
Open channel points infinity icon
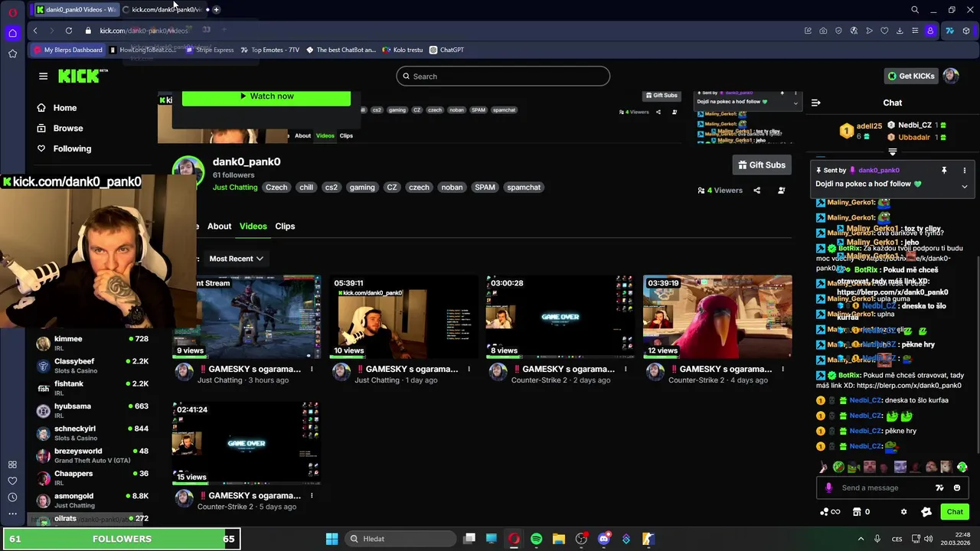(830, 512)
